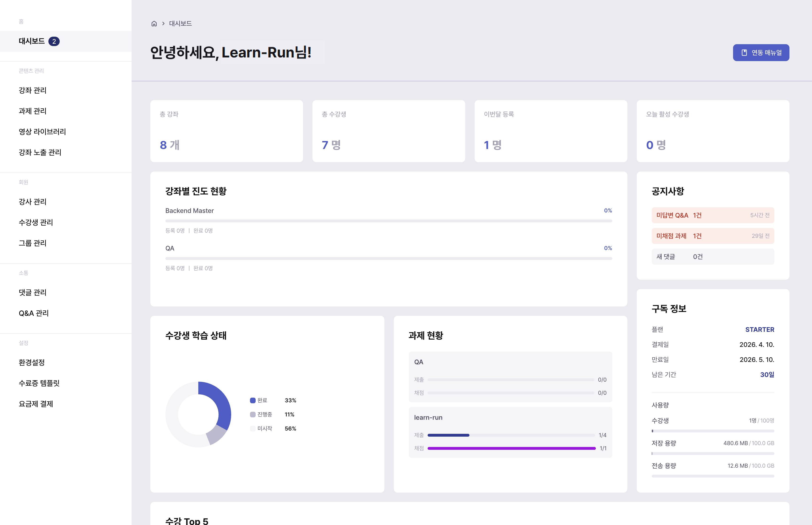This screenshot has width=812, height=525.
Task: Click the Backend Master progress bar
Action: pos(388,221)
